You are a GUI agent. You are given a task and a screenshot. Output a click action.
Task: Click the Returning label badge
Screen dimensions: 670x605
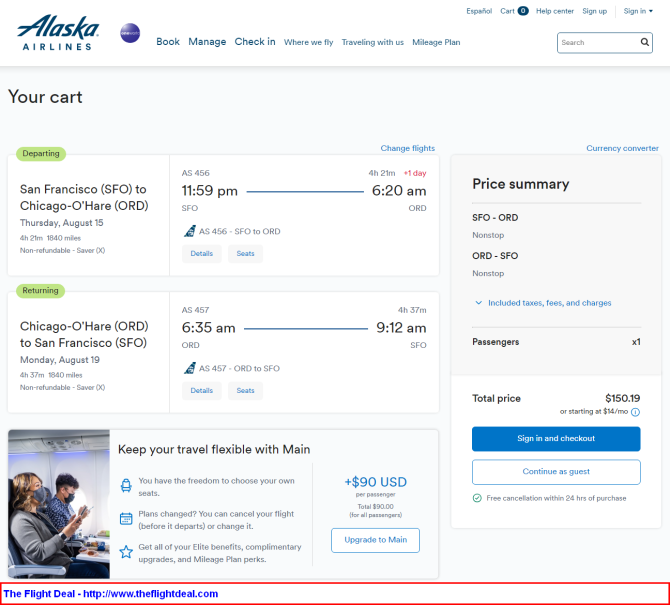click(41, 291)
